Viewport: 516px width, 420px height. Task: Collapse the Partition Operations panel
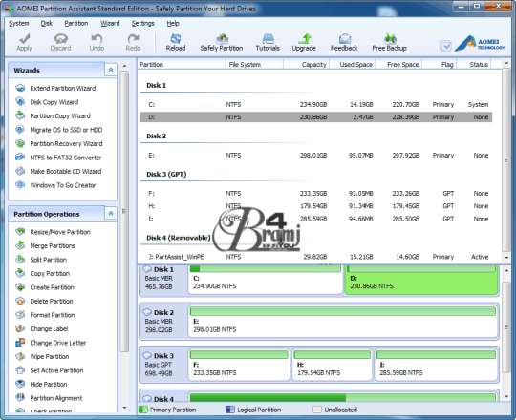(111, 213)
